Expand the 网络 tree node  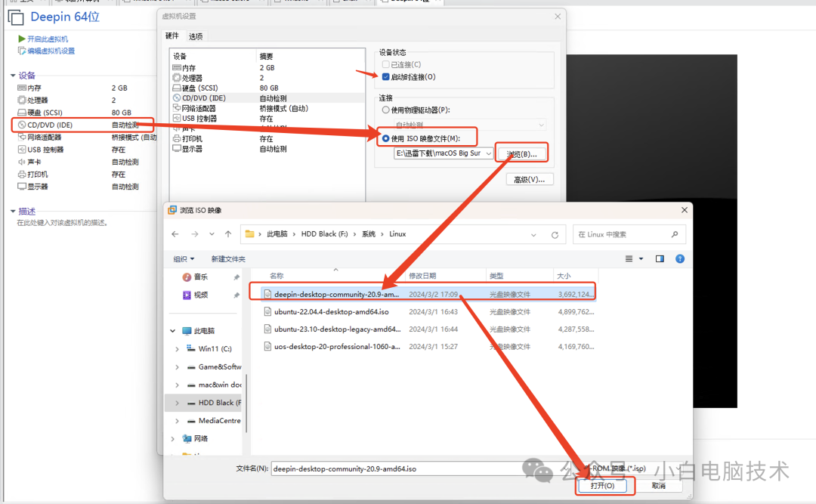tap(173, 439)
